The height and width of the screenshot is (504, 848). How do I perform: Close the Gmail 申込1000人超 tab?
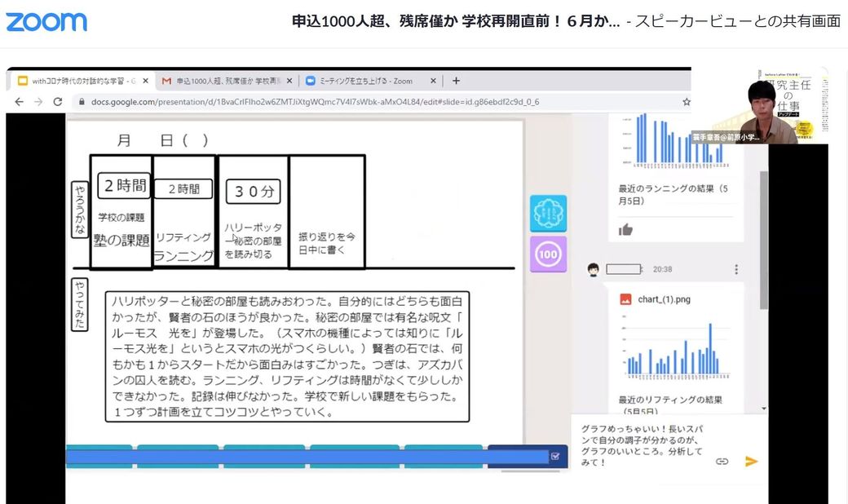coord(289,81)
